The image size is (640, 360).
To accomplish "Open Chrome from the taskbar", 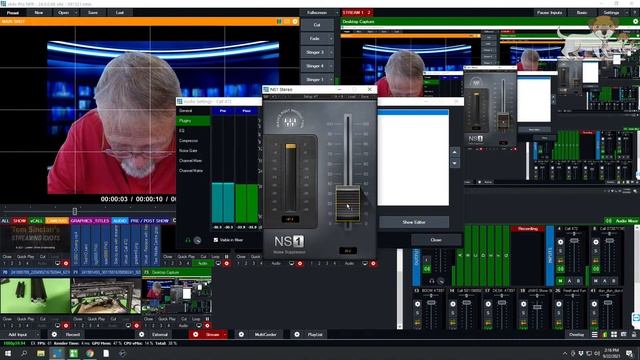I will pyautogui.click(x=90, y=353).
